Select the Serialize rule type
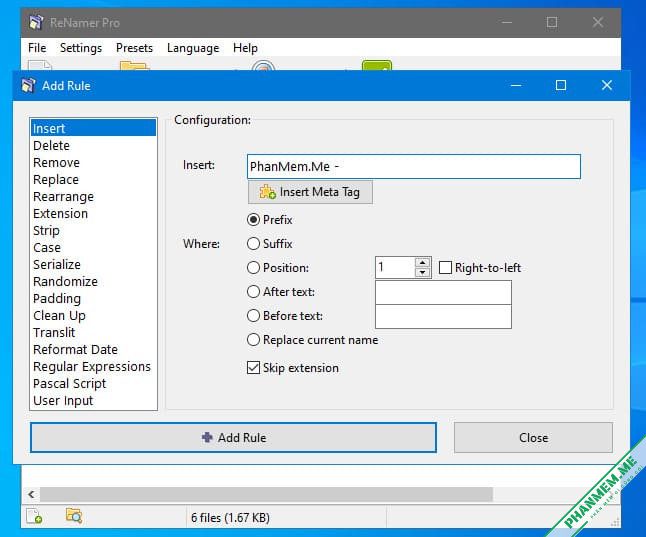Image resolution: width=646 pixels, height=537 pixels. (93, 264)
